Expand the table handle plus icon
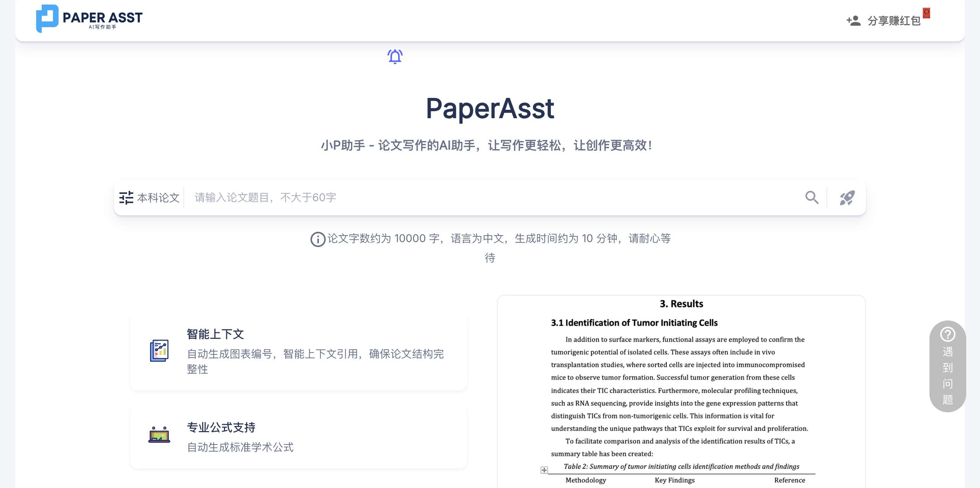The width and height of the screenshot is (980, 488). [x=544, y=470]
